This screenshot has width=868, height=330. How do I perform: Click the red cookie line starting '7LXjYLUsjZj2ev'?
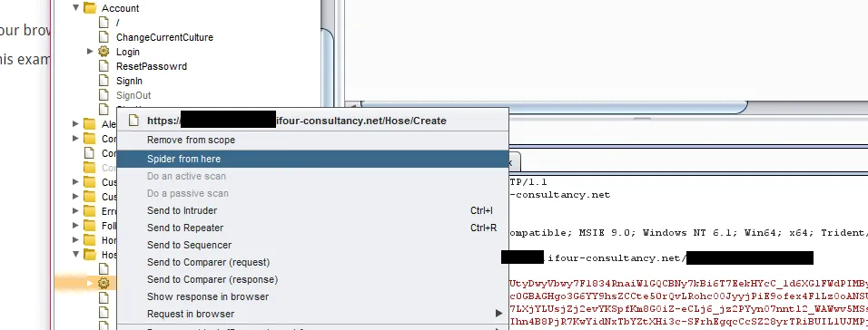point(688,308)
